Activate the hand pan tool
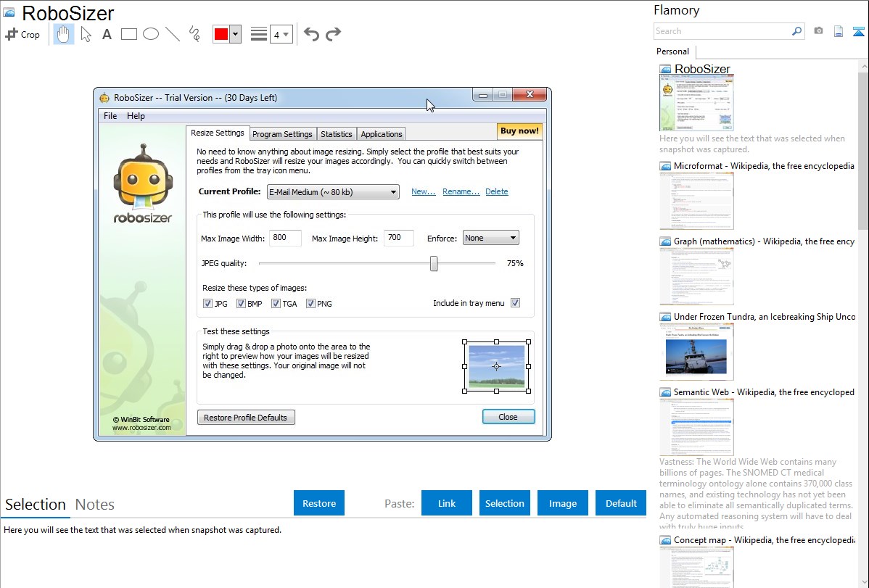The width and height of the screenshot is (869, 588). (x=63, y=34)
